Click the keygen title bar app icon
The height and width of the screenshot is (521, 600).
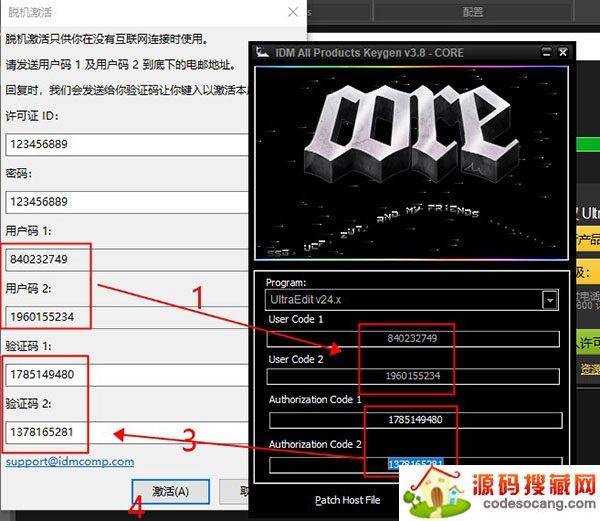coord(262,52)
